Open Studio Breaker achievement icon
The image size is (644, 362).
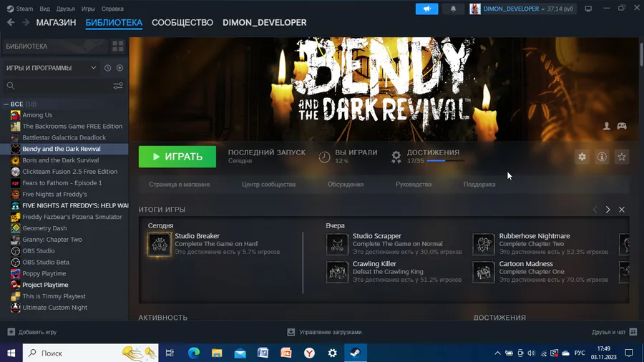click(160, 244)
